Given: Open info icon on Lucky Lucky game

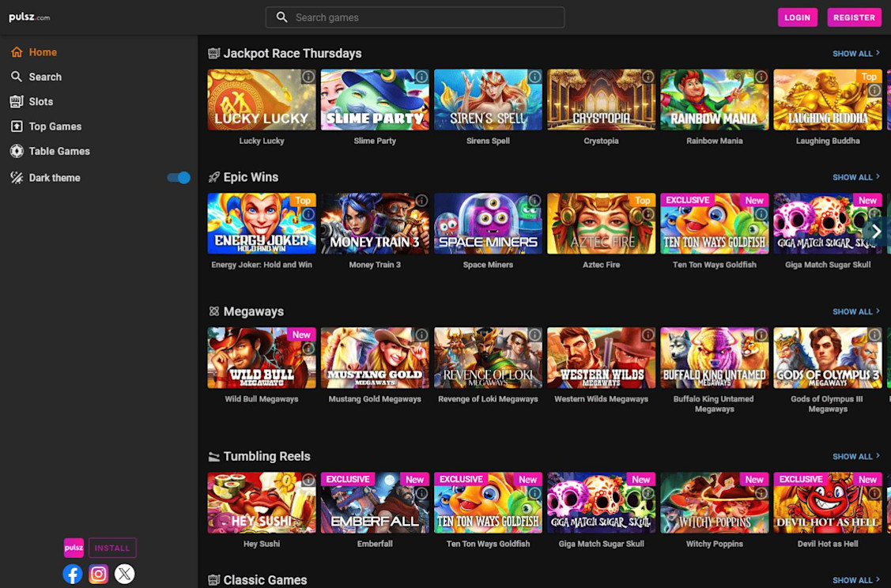Looking at the screenshot, I should pyautogui.click(x=308, y=77).
